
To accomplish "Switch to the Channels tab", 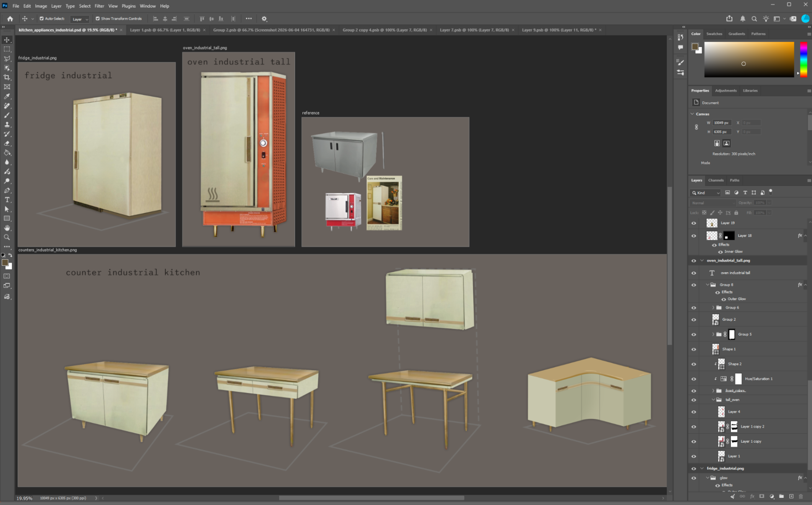I will (x=716, y=180).
